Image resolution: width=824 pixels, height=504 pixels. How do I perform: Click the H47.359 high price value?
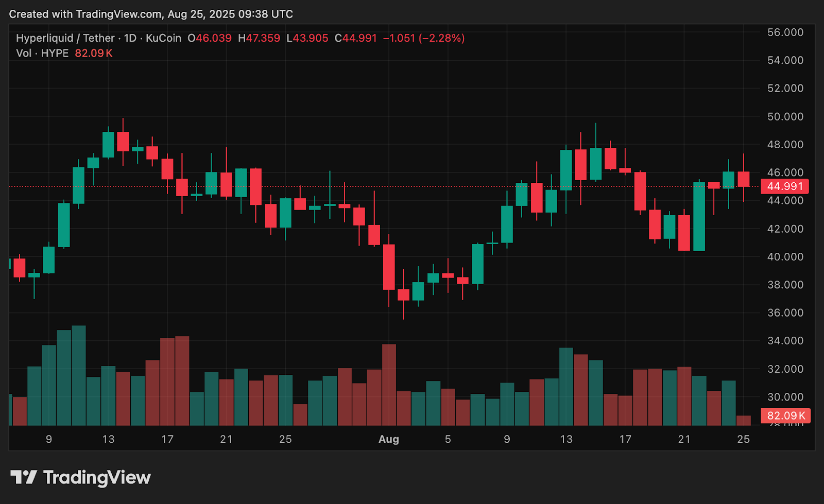tap(259, 38)
